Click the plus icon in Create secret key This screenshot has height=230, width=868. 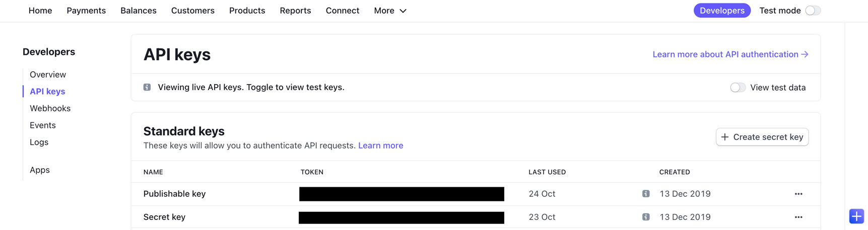click(725, 137)
